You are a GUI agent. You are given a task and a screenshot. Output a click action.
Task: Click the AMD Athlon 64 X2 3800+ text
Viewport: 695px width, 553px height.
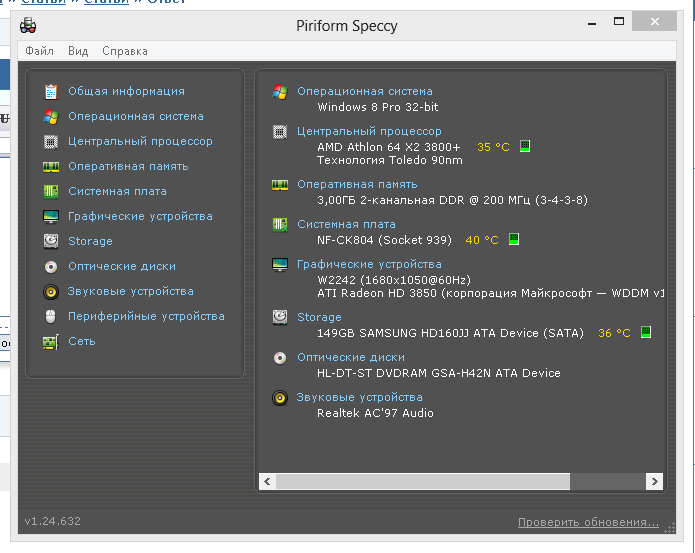(x=389, y=147)
